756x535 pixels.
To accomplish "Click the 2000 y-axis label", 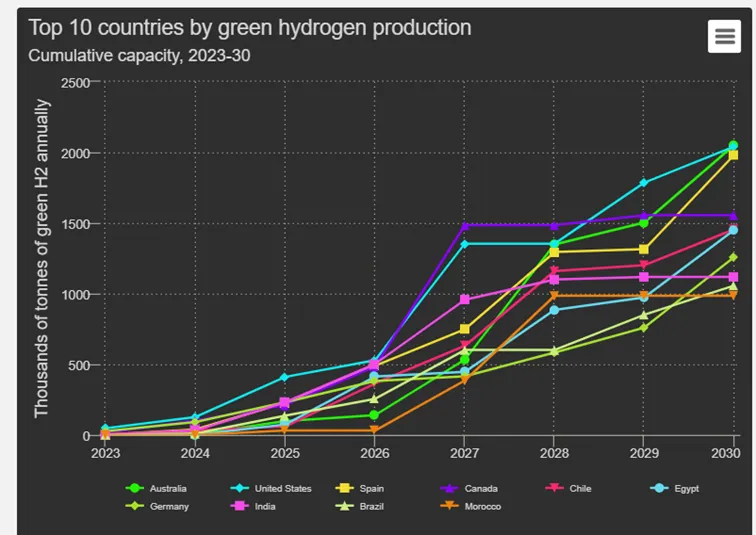I will click(76, 154).
